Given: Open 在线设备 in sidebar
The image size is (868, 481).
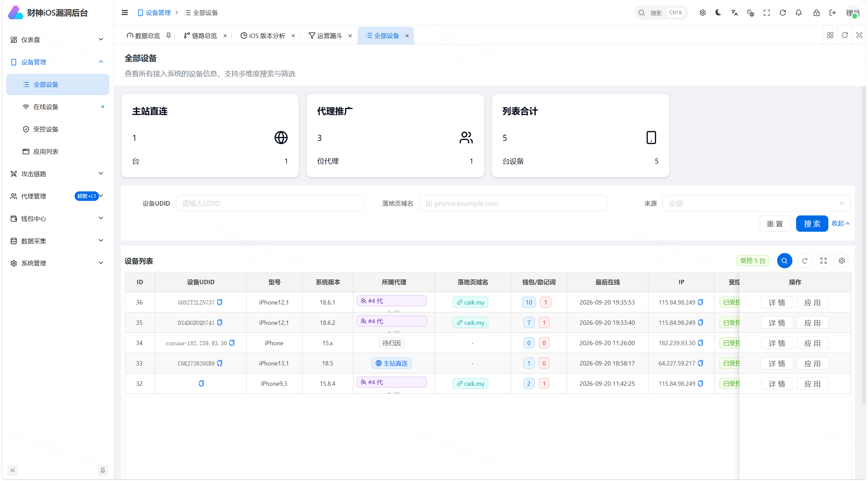Looking at the screenshot, I should (57, 107).
